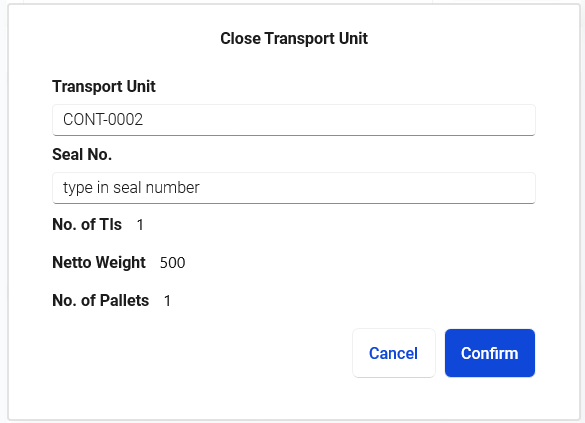Click the empty dialog area beside Cancel

coord(201,353)
